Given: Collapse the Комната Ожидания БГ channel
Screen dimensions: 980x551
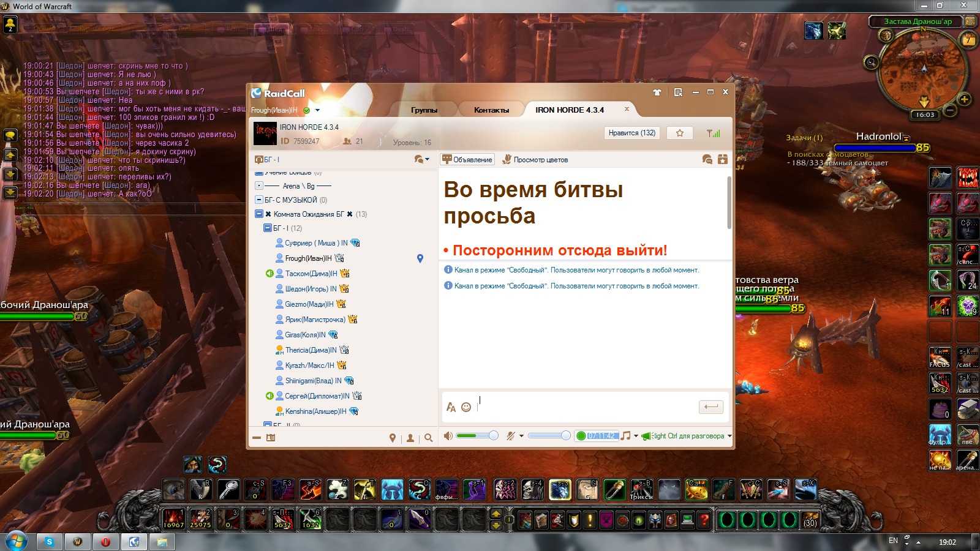Looking at the screenshot, I should point(259,214).
